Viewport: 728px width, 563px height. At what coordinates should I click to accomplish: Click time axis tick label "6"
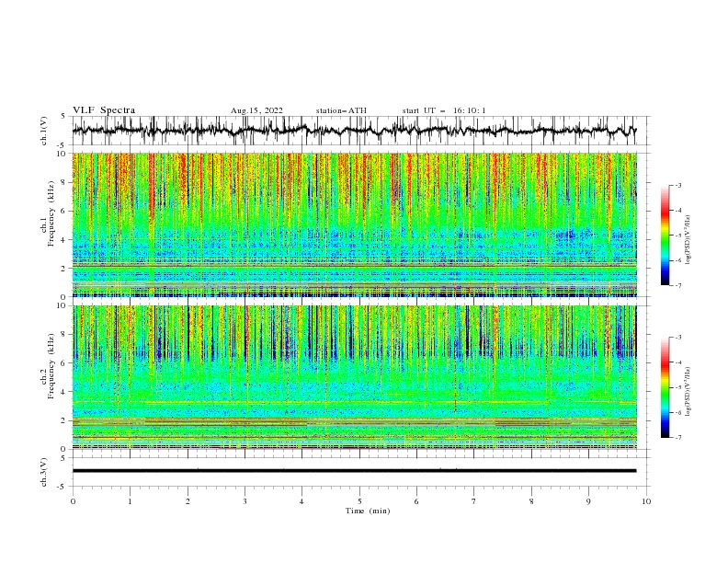[416, 501]
